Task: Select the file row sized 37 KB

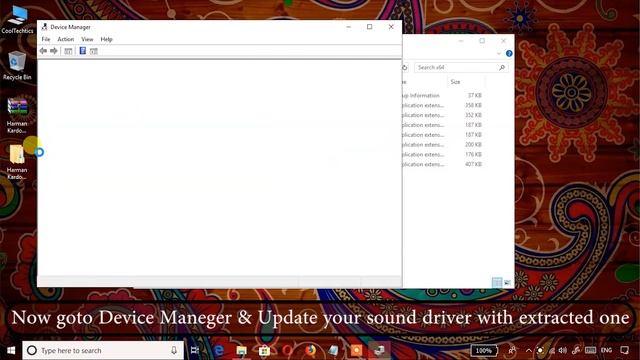Action: click(443, 96)
